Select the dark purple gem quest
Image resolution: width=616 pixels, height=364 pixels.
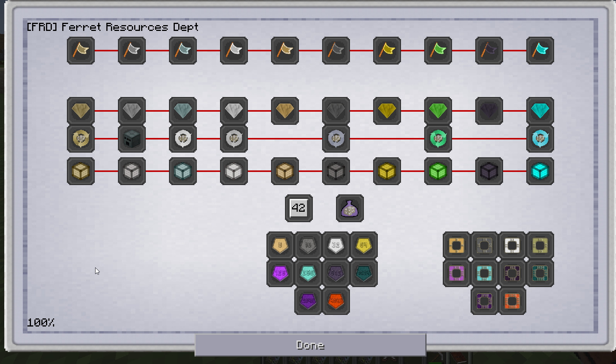[489, 111]
